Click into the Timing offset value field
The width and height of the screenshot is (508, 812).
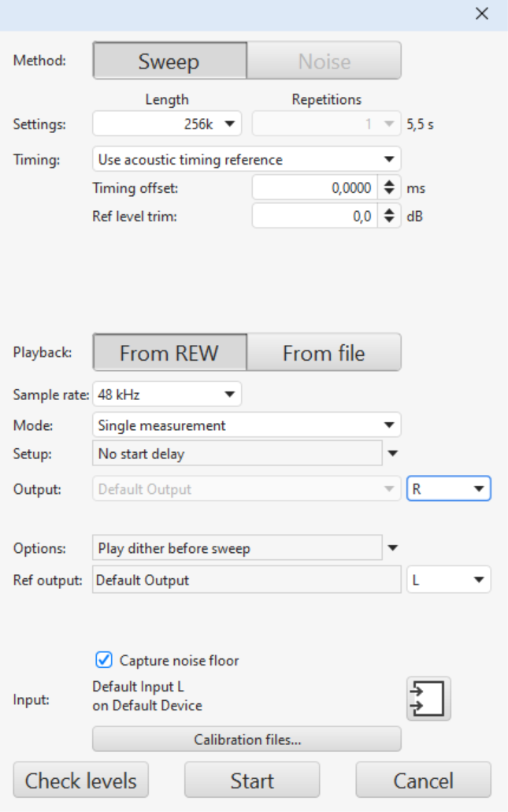315,188
